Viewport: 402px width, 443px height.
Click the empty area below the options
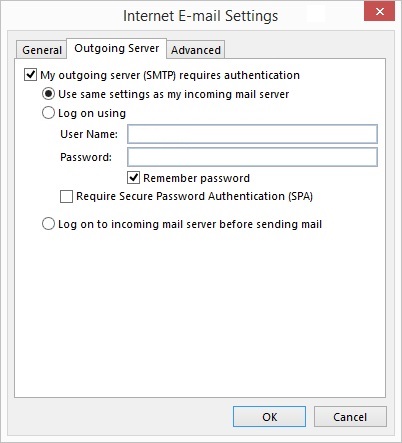click(200, 313)
